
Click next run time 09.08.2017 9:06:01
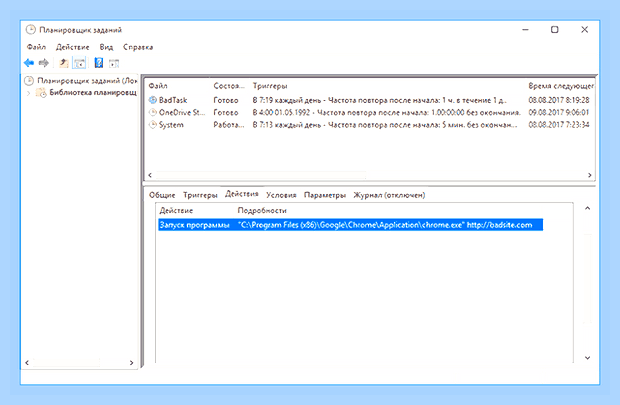(x=559, y=112)
